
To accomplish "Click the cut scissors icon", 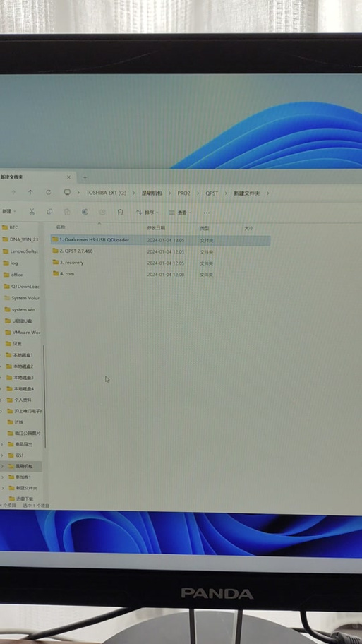I will coord(32,212).
